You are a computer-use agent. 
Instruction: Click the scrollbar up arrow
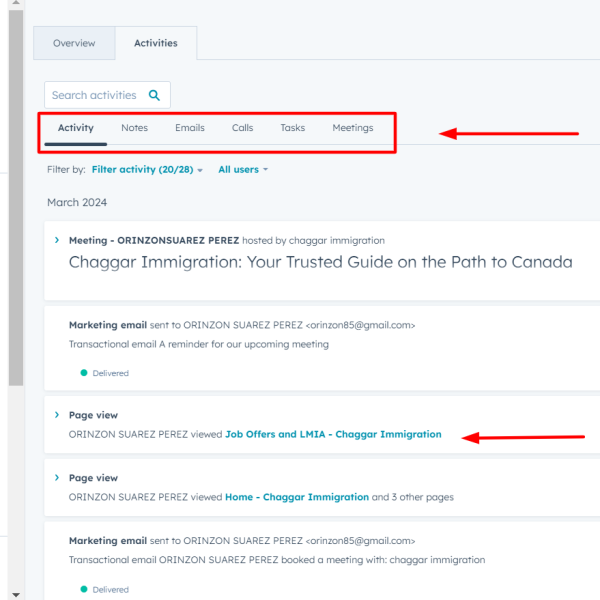[16, 3]
